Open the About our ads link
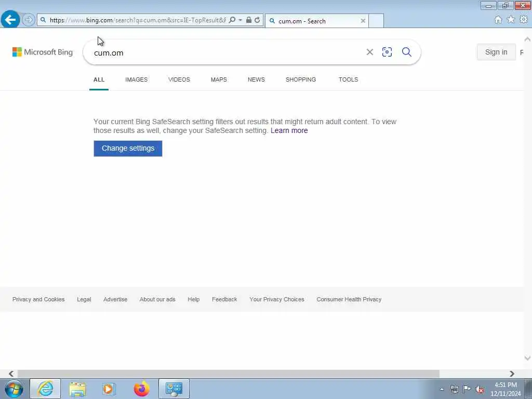This screenshot has width=532, height=399. [157, 299]
